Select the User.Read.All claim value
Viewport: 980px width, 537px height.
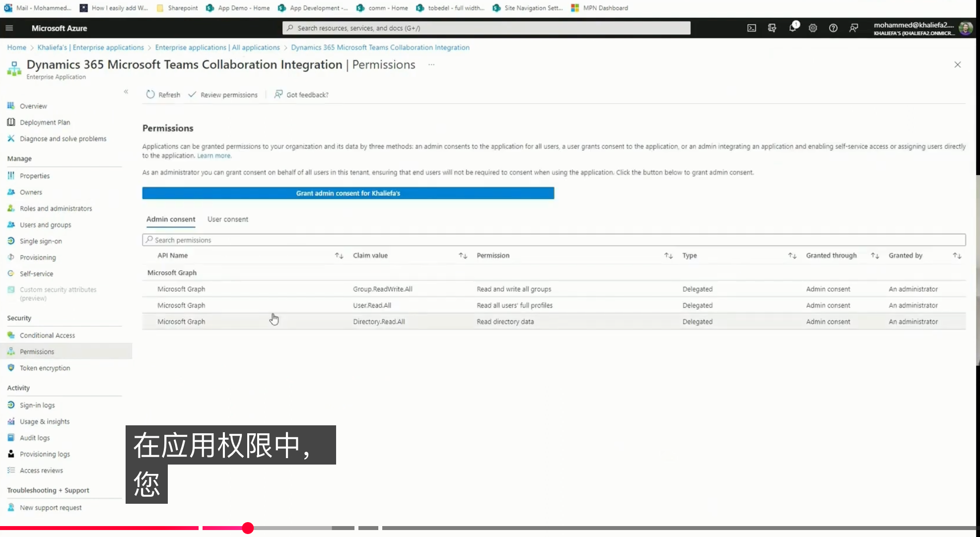click(x=372, y=306)
